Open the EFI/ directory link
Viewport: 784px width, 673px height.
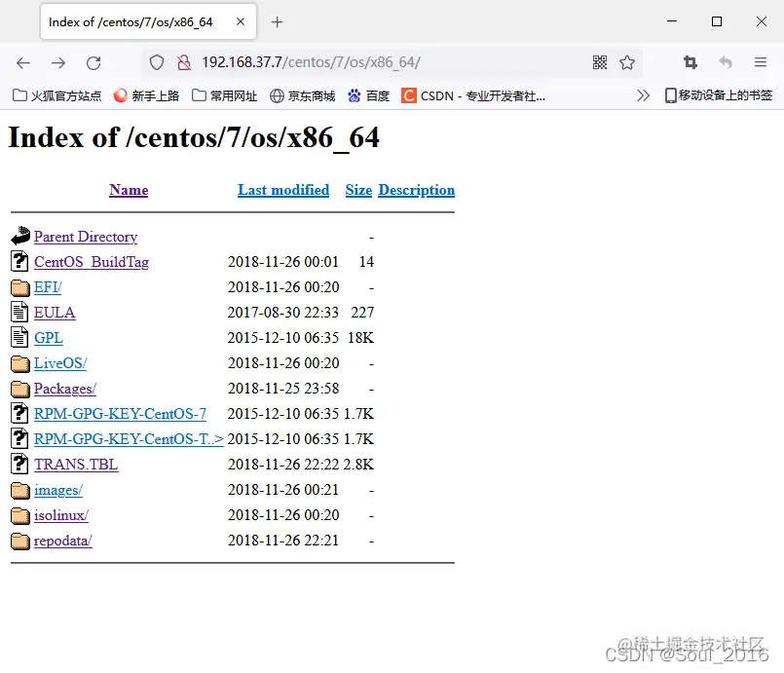point(48,287)
